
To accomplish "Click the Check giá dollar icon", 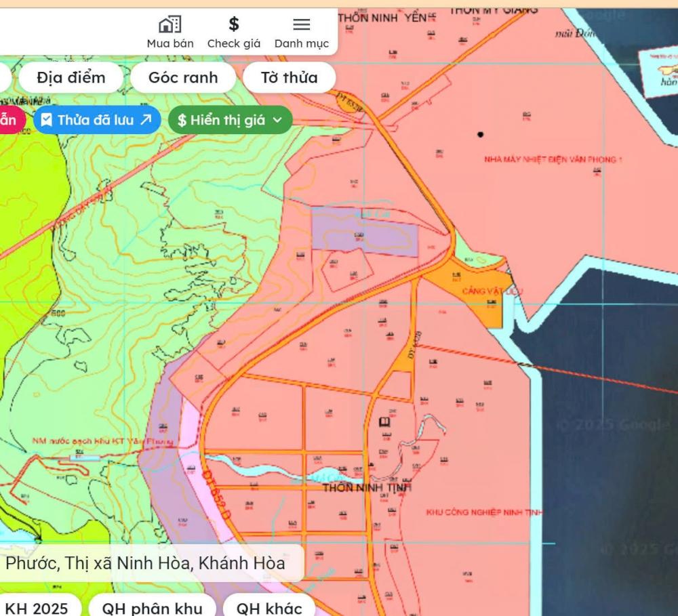I will [234, 25].
